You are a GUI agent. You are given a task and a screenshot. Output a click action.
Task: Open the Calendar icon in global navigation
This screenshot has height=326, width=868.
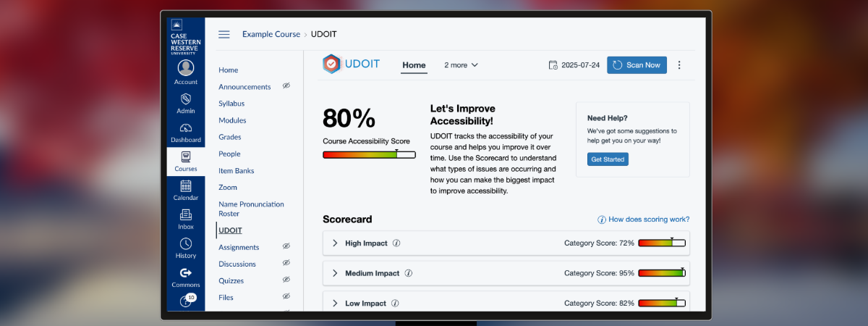[x=186, y=185]
